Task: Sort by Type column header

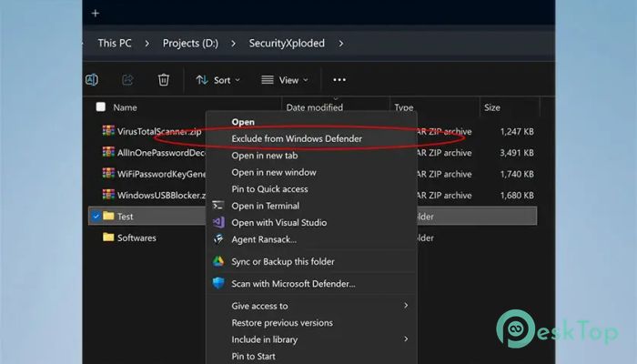Action: (404, 107)
